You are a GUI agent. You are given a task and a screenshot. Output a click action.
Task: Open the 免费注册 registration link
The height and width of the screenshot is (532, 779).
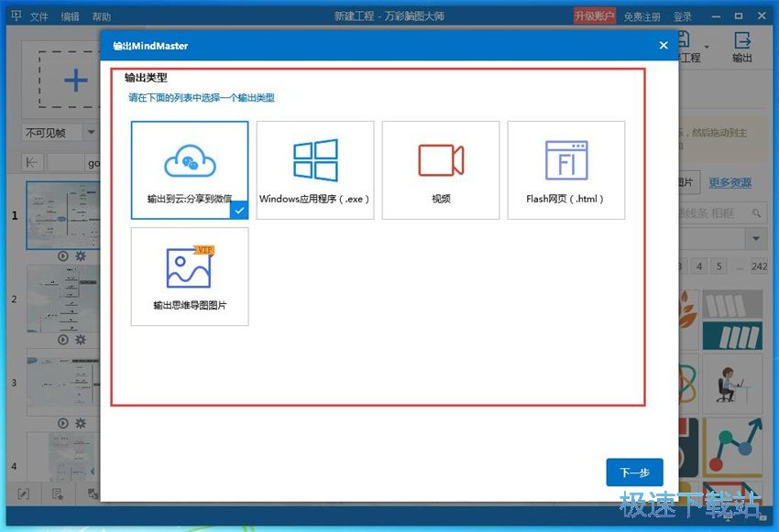point(642,16)
